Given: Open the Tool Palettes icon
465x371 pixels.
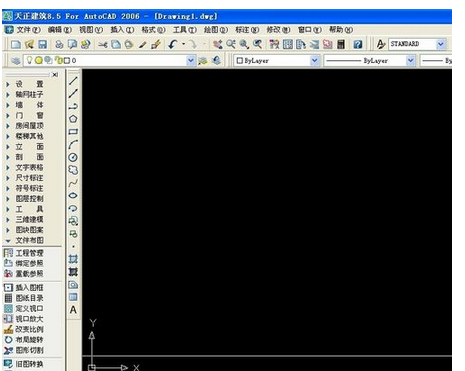Looking at the screenshot, I should point(301,44).
